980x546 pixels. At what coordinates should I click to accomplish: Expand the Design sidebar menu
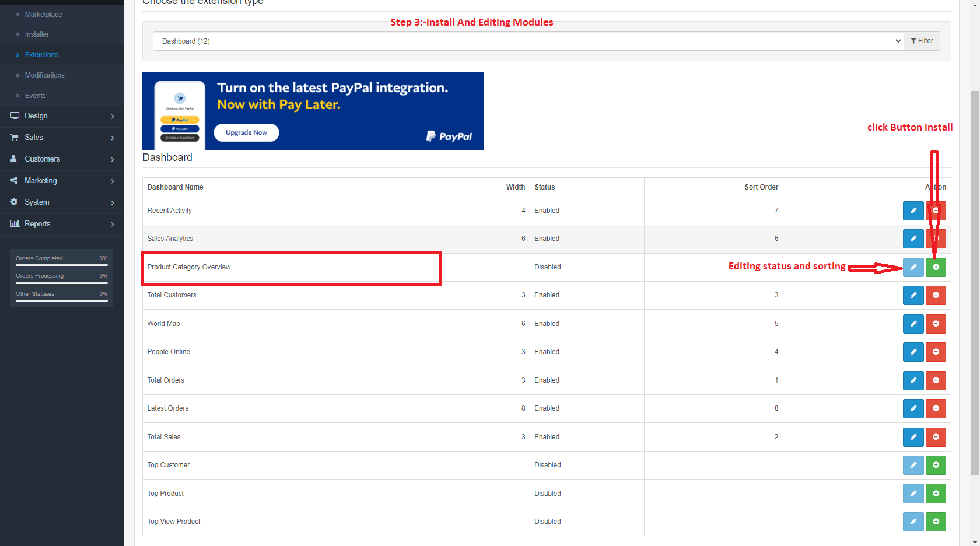tap(61, 116)
